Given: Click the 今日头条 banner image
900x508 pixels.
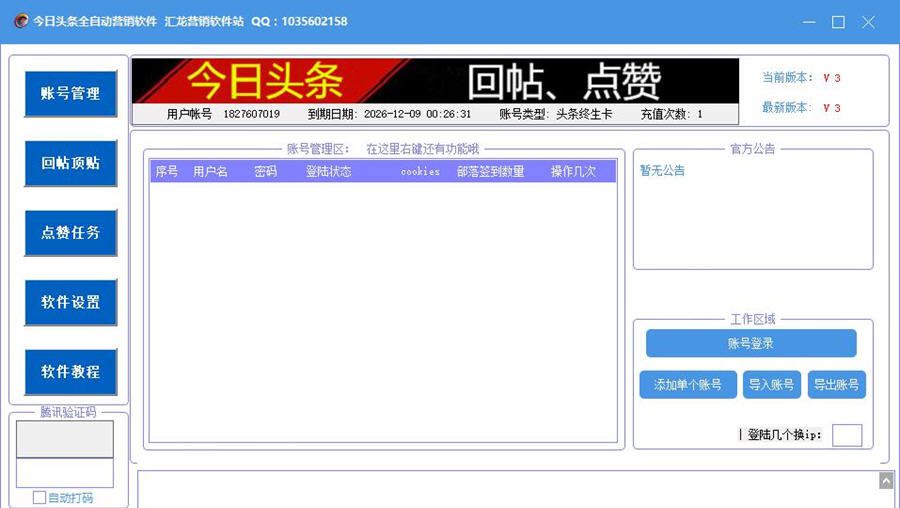Looking at the screenshot, I should [x=435, y=81].
